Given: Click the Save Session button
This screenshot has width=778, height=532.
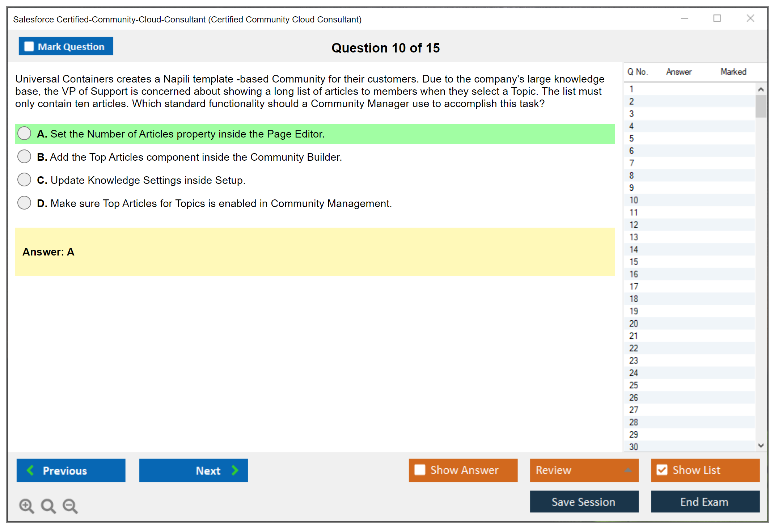Looking at the screenshot, I should (x=584, y=502).
